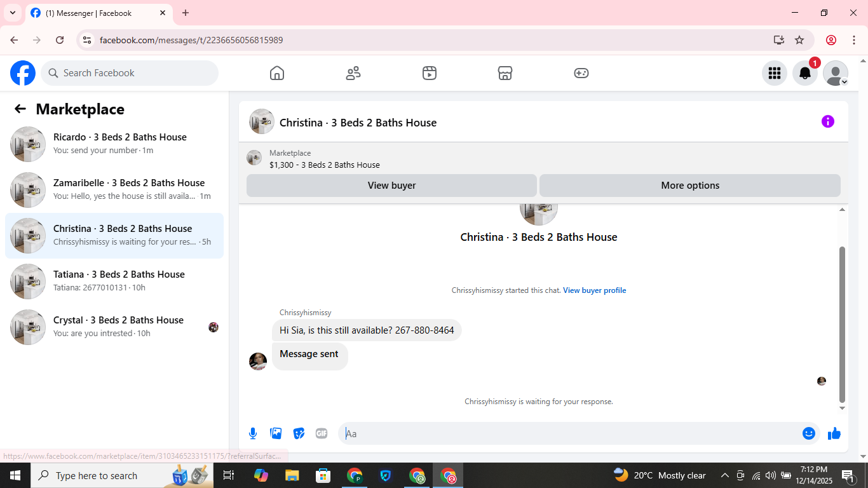Screen dimensions: 868x488
Task: Choose a GIF icon
Action: coord(322,433)
